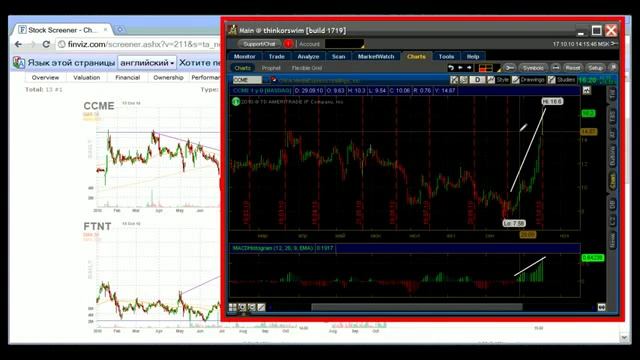Open the Ownership tab in Finviz
Screen dimensions: 640x360
(168, 78)
